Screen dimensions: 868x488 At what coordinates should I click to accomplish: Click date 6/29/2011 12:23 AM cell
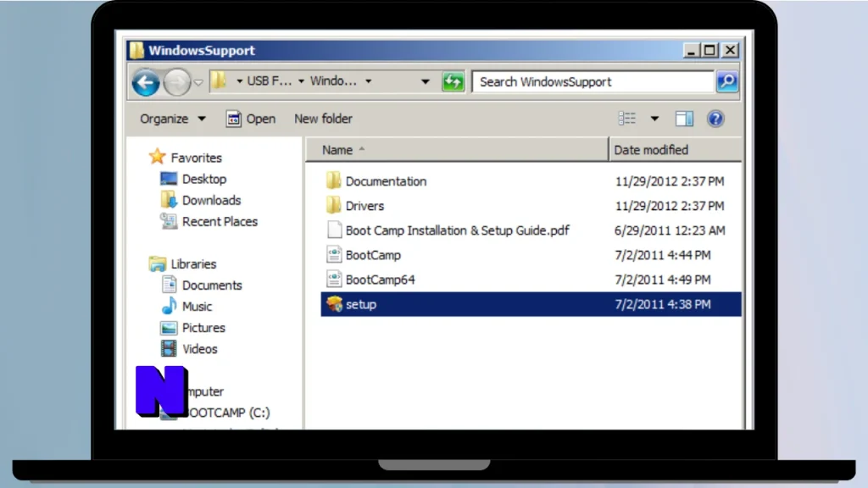click(x=670, y=230)
